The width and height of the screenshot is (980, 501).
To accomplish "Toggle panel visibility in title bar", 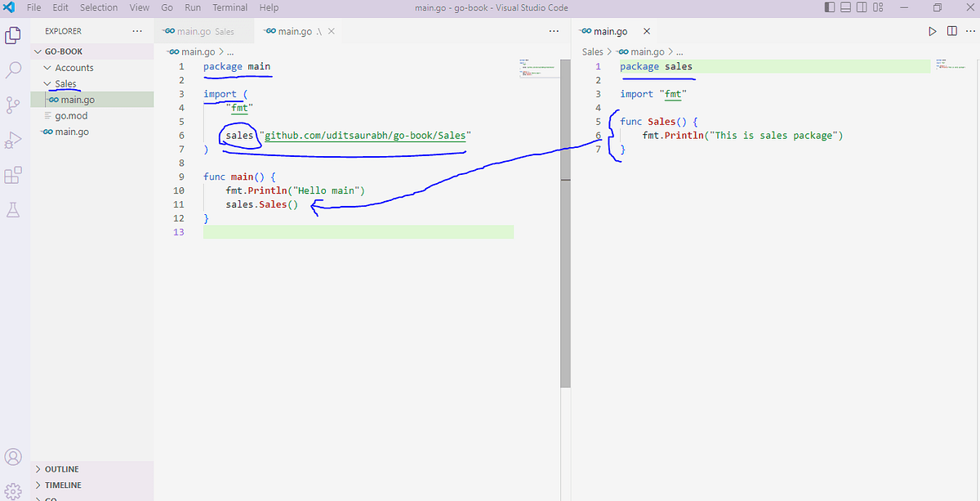I will click(x=844, y=7).
